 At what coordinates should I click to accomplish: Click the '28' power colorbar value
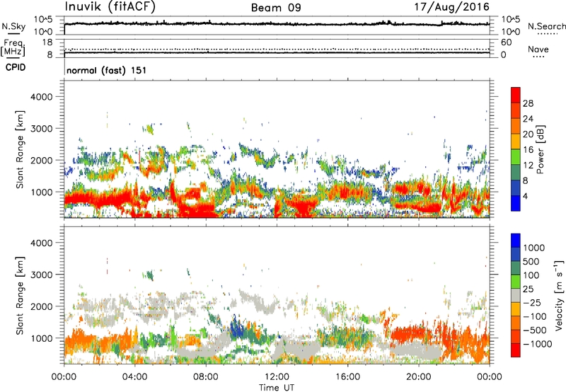[528, 103]
